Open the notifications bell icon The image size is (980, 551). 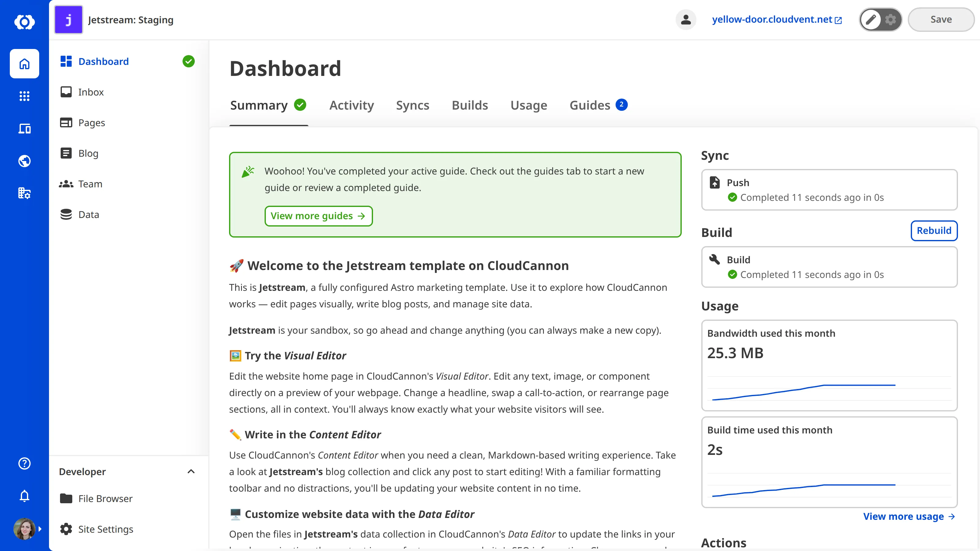[x=24, y=496]
